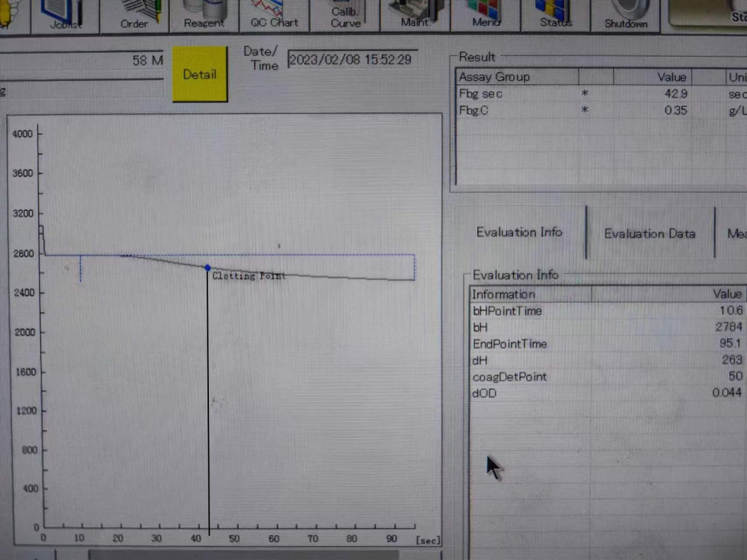This screenshot has height=560, width=747.
Task: Show the Calib. Curve screen
Action: click(x=345, y=15)
